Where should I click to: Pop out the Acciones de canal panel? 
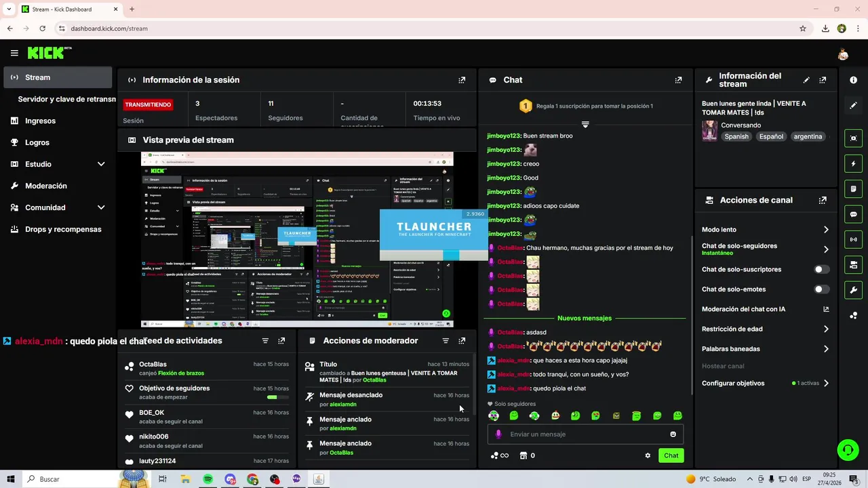click(x=823, y=201)
